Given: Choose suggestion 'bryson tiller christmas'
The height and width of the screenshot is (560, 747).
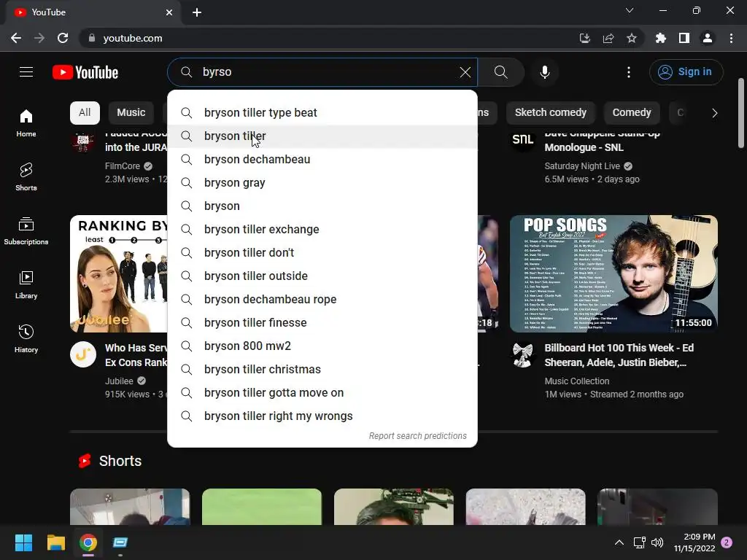Looking at the screenshot, I should [x=322, y=370].
